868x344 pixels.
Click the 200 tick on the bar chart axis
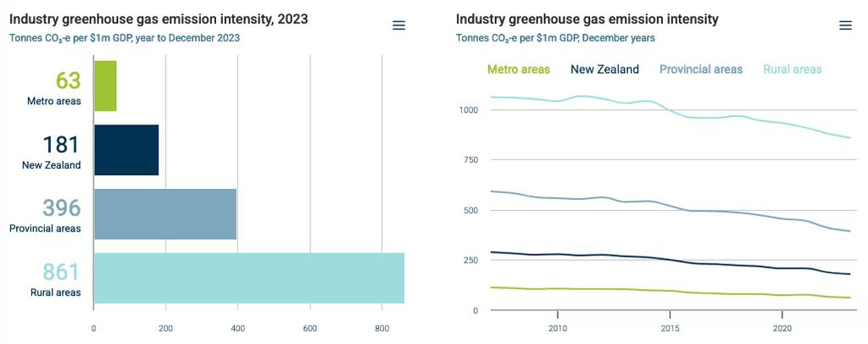(165, 328)
